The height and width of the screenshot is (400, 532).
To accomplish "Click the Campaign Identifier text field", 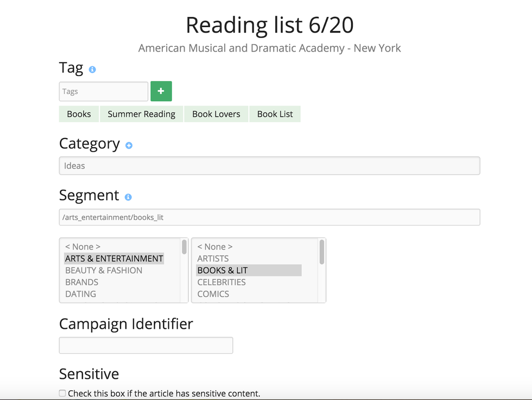I will (x=145, y=345).
